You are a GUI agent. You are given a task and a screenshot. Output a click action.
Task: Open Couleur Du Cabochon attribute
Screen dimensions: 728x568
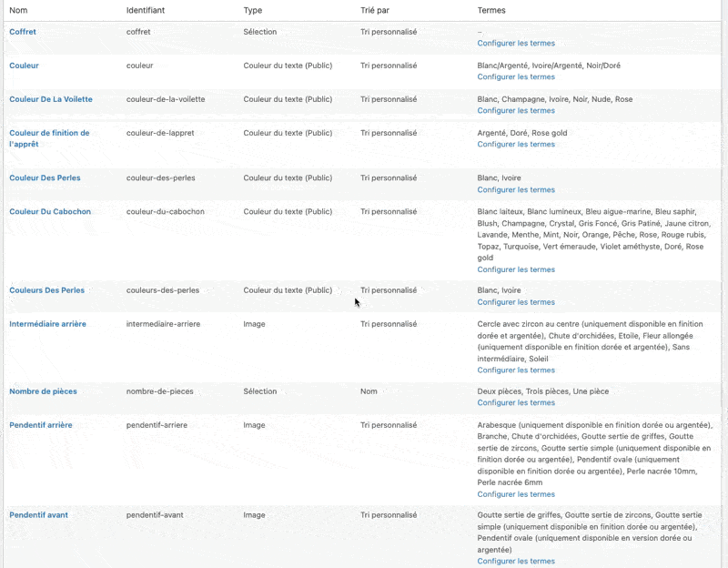point(50,212)
